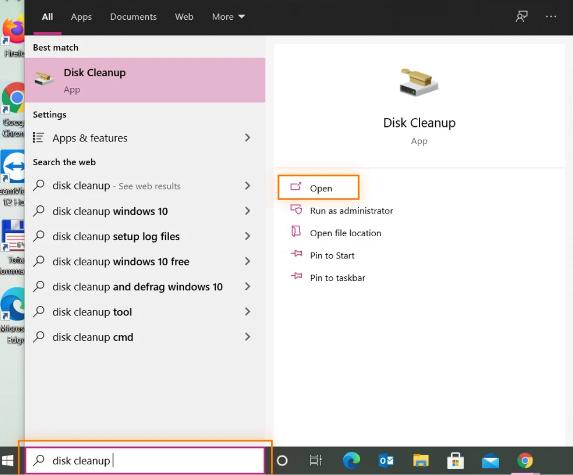Viewport: 573px width, 475px height.
Task: Expand arrow for 'disk cleanup cmd'
Action: click(x=247, y=337)
